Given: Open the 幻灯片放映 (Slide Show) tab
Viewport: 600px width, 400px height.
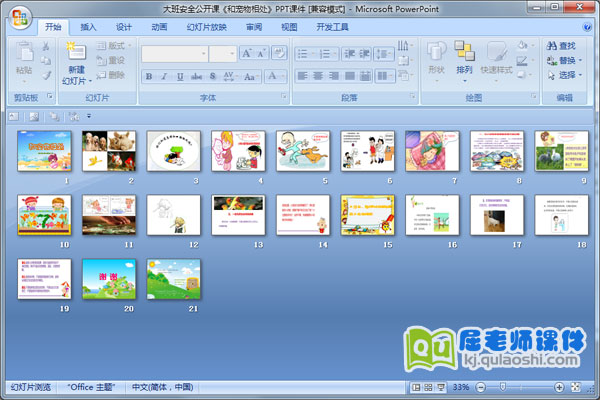Looking at the screenshot, I should coord(207,28).
